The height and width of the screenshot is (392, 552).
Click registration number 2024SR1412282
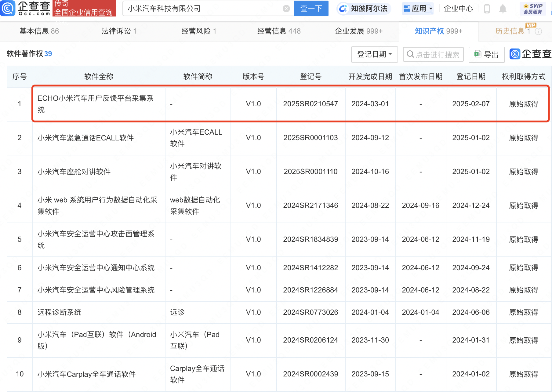click(310, 268)
